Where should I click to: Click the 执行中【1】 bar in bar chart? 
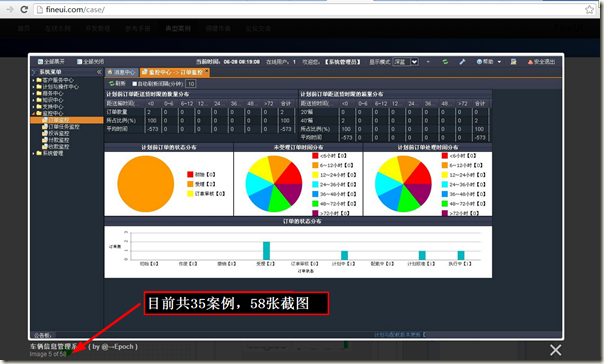pos(461,255)
